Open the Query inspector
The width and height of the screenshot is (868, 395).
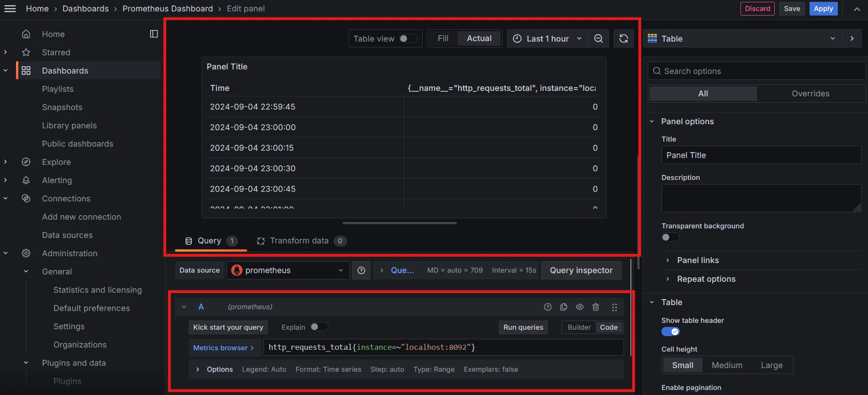click(581, 270)
